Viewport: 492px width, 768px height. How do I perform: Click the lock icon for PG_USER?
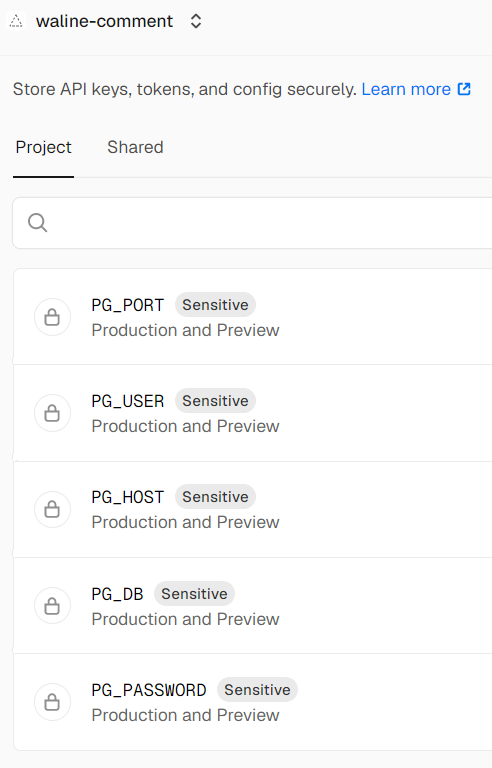(x=52, y=413)
